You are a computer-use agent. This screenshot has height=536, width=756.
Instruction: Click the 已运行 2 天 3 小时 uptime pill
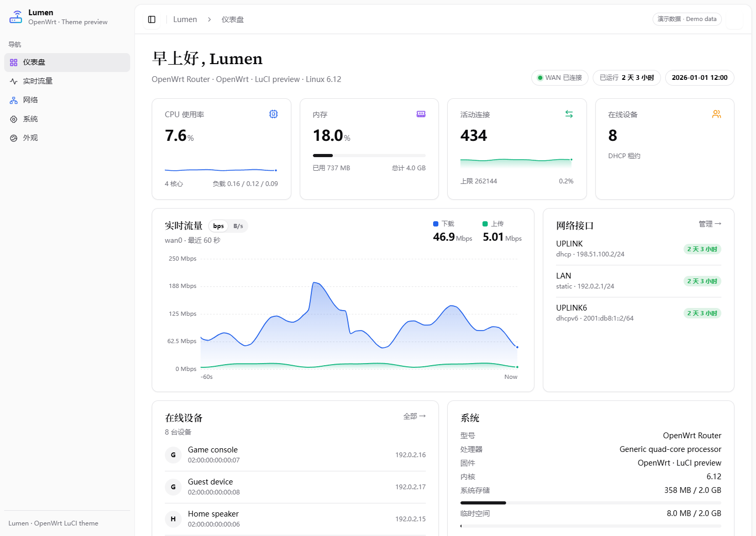(x=627, y=78)
